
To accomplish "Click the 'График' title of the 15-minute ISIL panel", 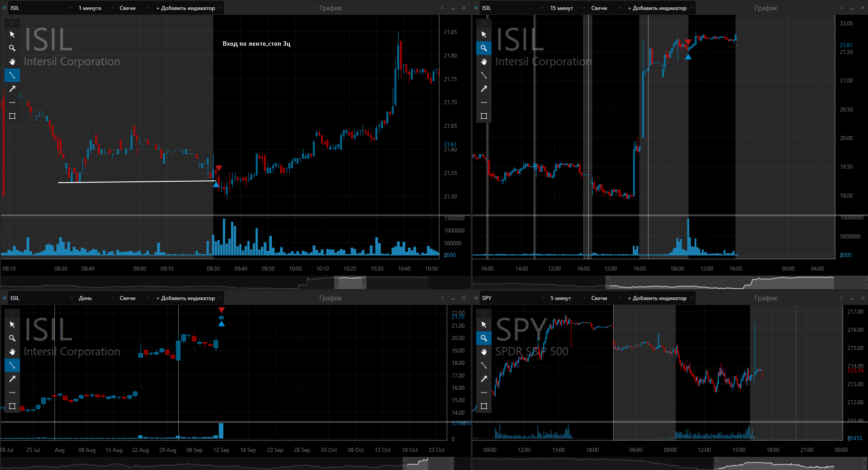I will tap(766, 8).
